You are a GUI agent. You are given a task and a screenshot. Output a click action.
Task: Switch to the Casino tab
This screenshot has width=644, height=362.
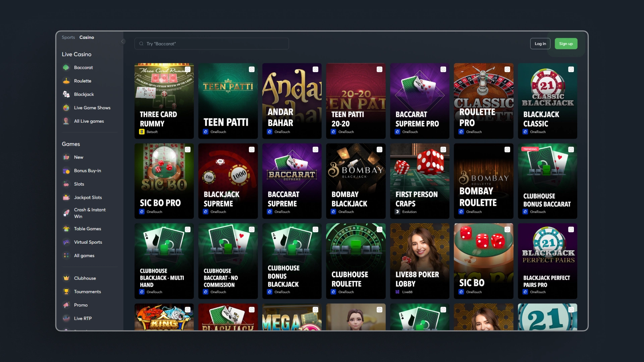click(87, 37)
